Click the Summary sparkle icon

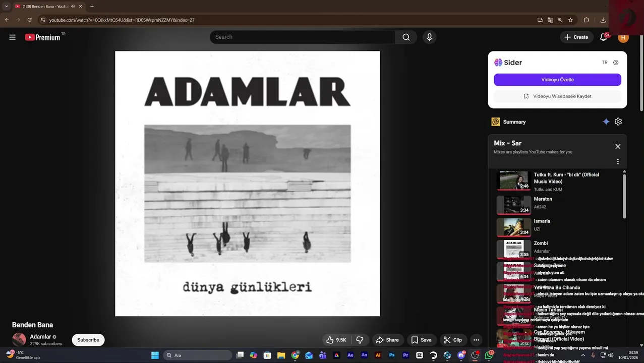click(606, 122)
